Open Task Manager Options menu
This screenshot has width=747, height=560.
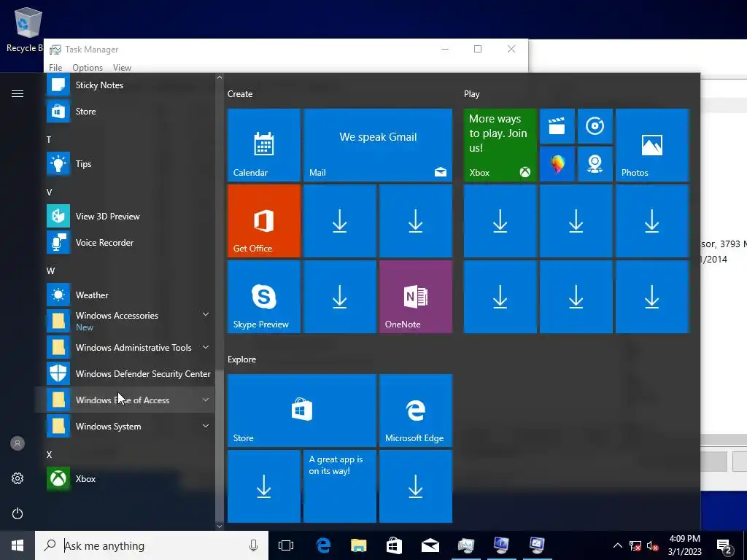pos(88,68)
